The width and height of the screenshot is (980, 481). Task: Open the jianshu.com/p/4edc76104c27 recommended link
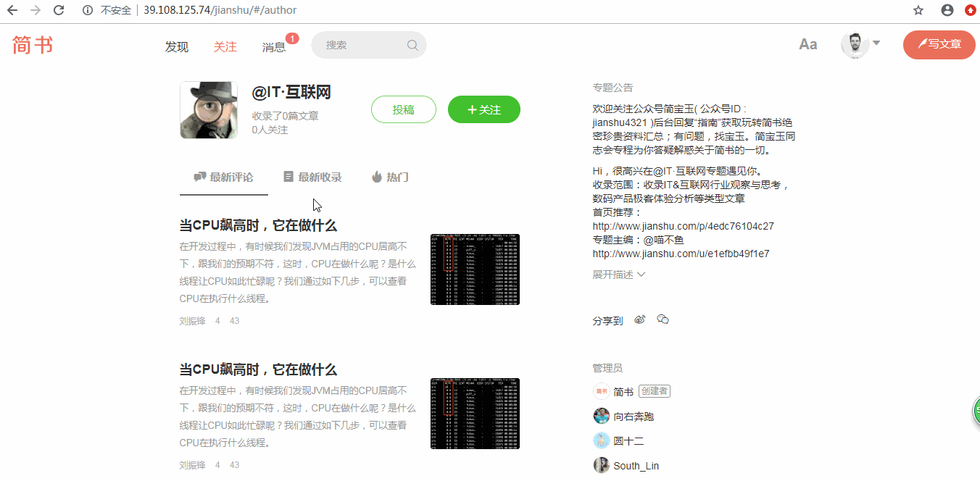(x=683, y=226)
